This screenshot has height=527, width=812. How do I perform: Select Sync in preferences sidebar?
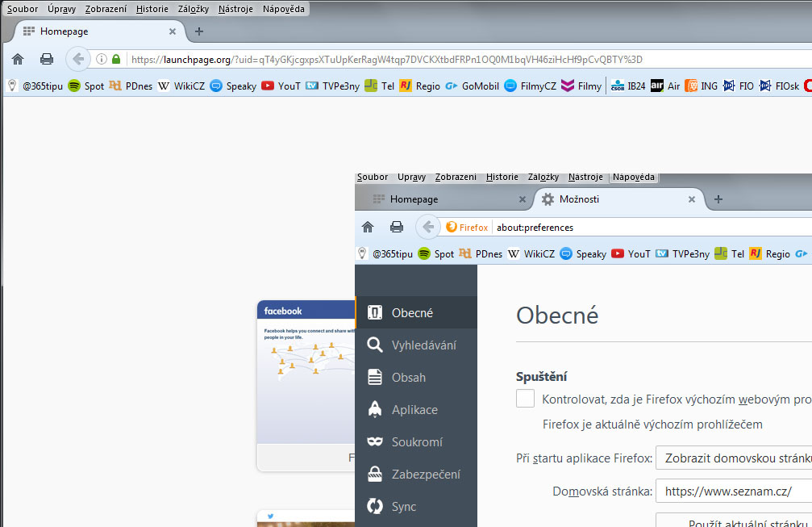click(416, 506)
